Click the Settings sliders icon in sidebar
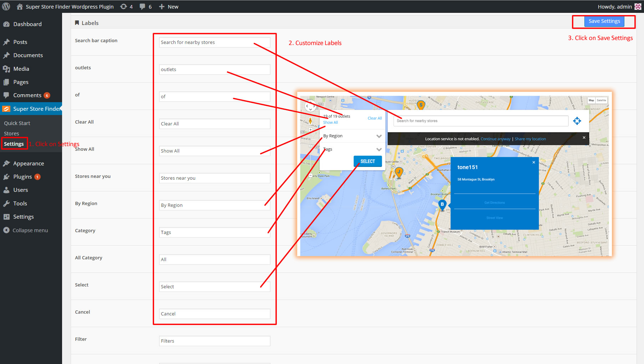Image resolution: width=644 pixels, height=364 pixels. [6, 217]
